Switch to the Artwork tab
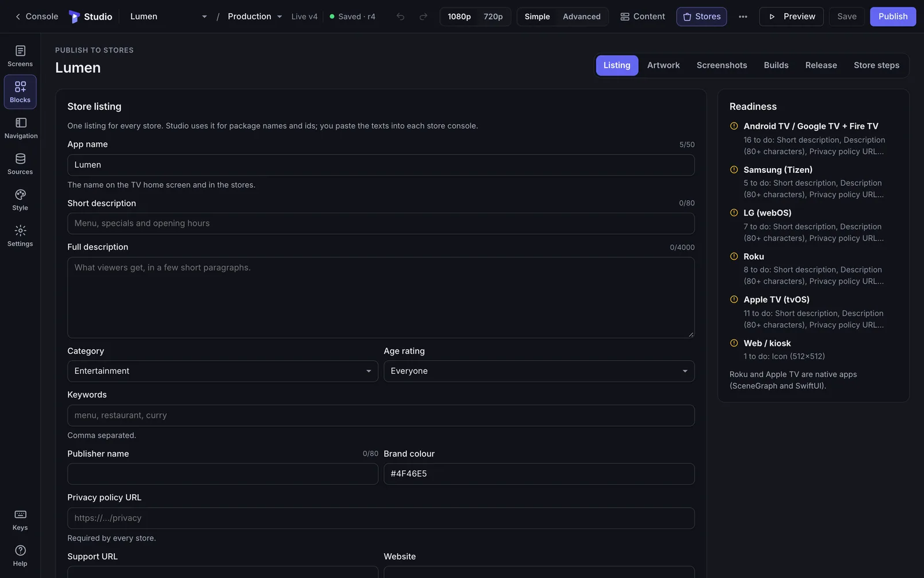Viewport: 924px width, 578px height. [x=663, y=65]
